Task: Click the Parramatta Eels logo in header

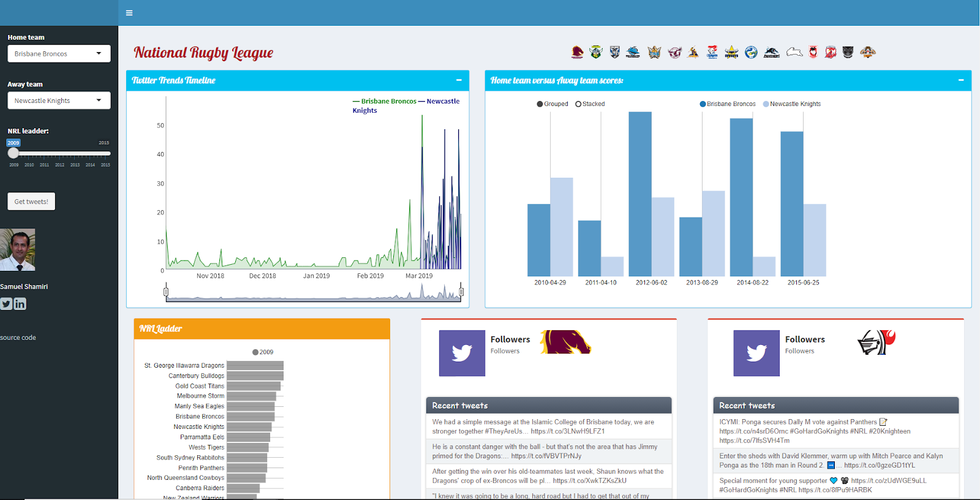Action: 751,52
